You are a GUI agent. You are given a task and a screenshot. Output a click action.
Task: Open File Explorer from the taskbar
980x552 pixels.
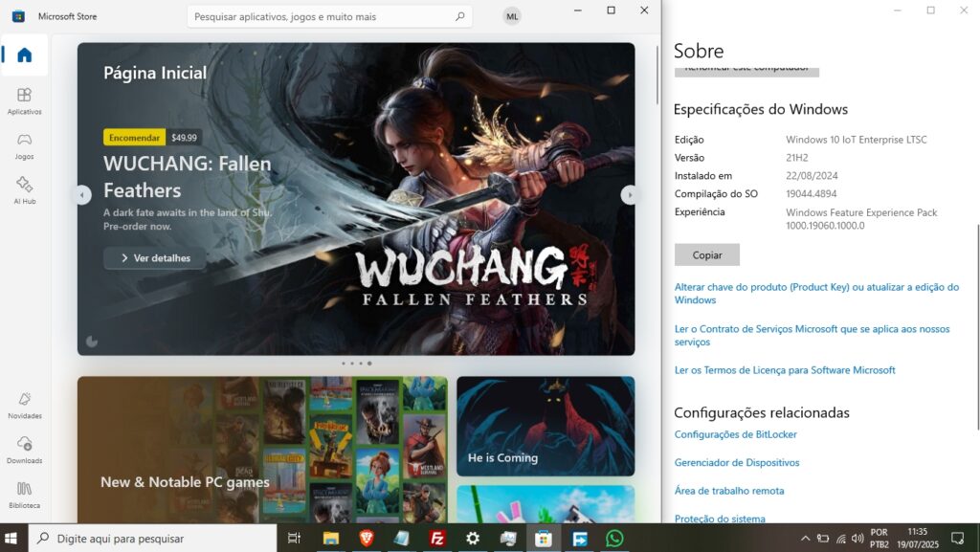tap(330, 539)
